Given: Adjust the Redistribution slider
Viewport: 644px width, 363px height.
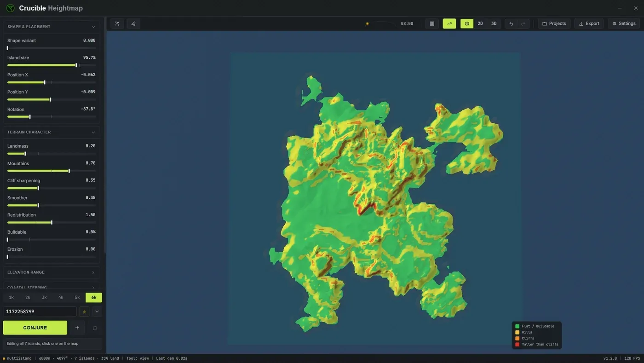Looking at the screenshot, I should 52,222.
